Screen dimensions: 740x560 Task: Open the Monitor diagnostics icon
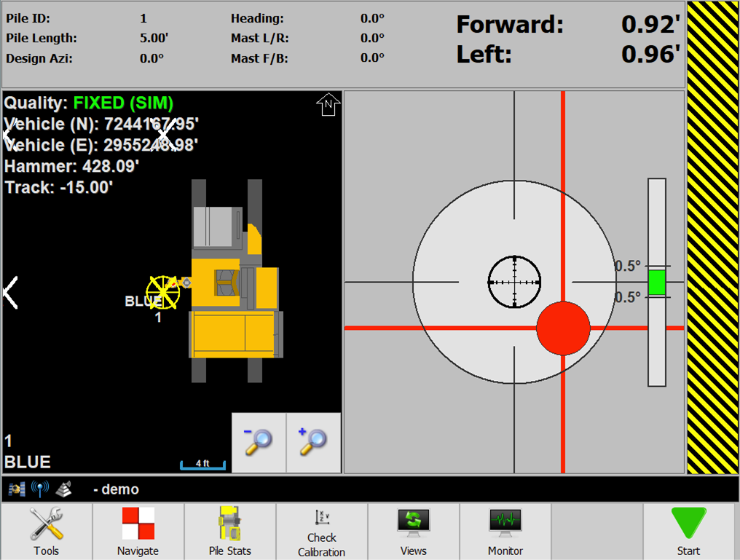tap(505, 521)
